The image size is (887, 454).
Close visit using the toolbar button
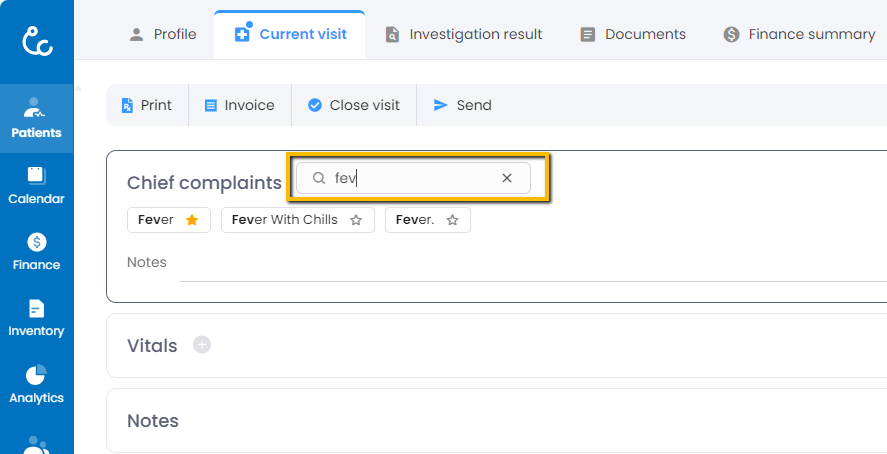coord(353,105)
